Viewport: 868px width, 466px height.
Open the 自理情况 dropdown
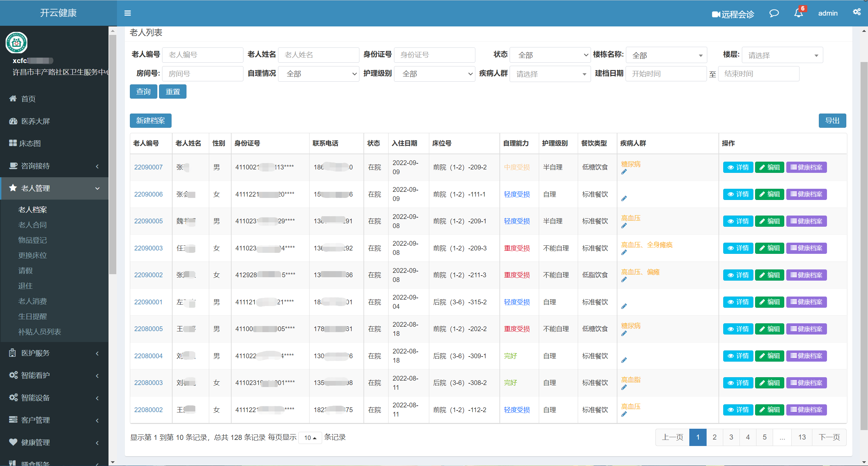[x=319, y=74]
